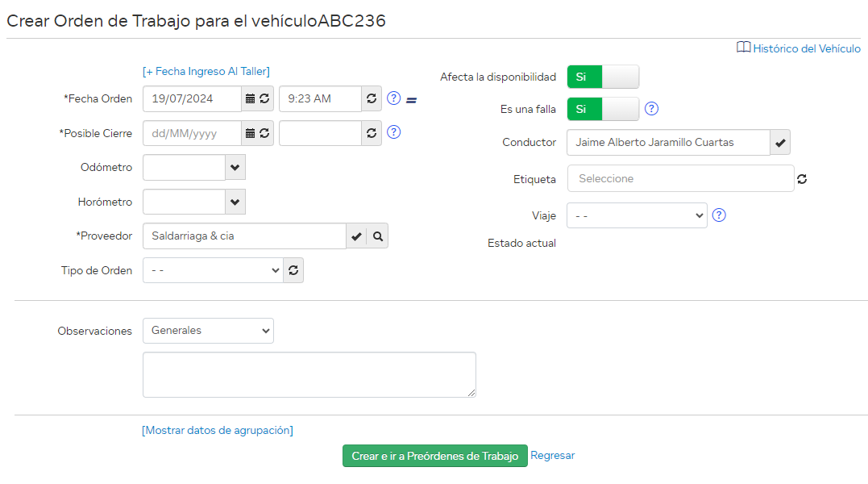Click the checkmark icon beside Proveedor field

pyautogui.click(x=356, y=236)
